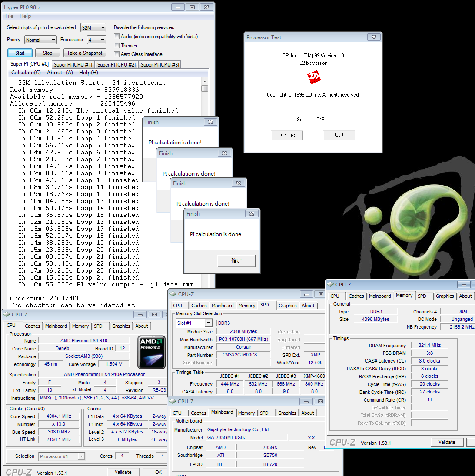
Task: Open the Processor #1 selection dropdown
Action: (62, 456)
